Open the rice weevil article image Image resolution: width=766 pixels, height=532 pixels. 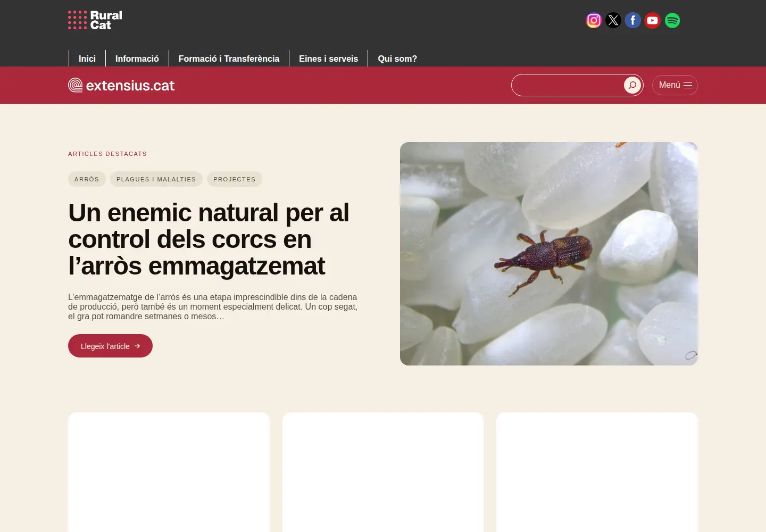[x=549, y=254]
